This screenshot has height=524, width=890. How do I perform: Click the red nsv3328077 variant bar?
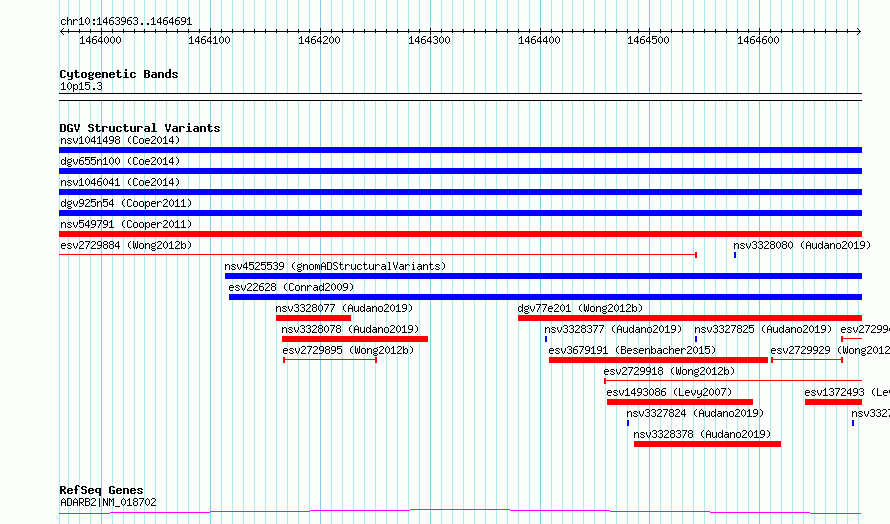313,318
